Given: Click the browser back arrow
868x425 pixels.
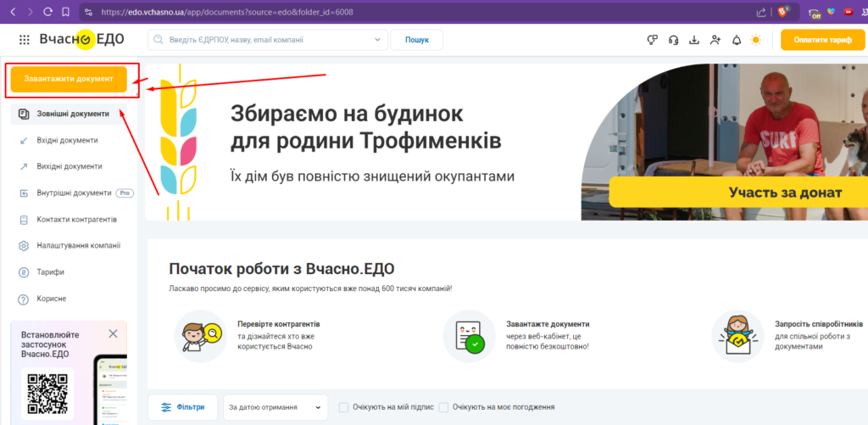Looking at the screenshot, I should pyautogui.click(x=13, y=12).
